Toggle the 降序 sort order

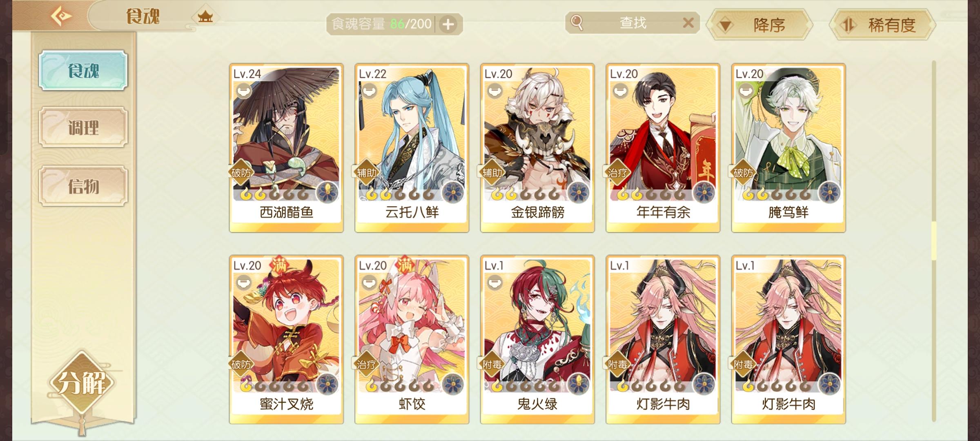[x=759, y=25]
